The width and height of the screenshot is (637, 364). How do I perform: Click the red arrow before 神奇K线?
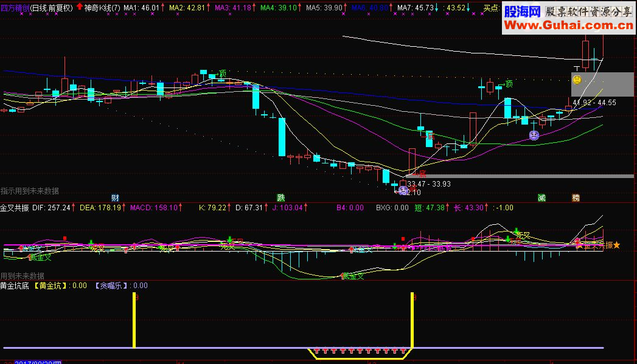coord(80,7)
